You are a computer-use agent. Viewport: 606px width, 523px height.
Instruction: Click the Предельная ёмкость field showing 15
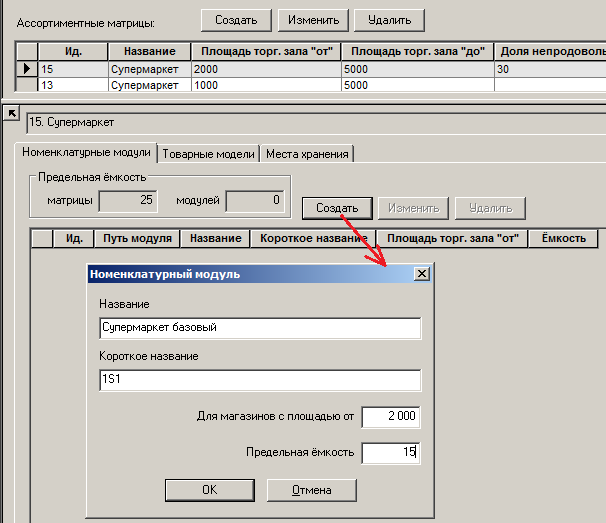(391, 453)
